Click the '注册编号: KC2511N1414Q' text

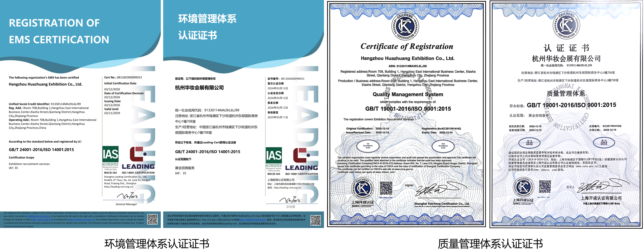coord(605,126)
